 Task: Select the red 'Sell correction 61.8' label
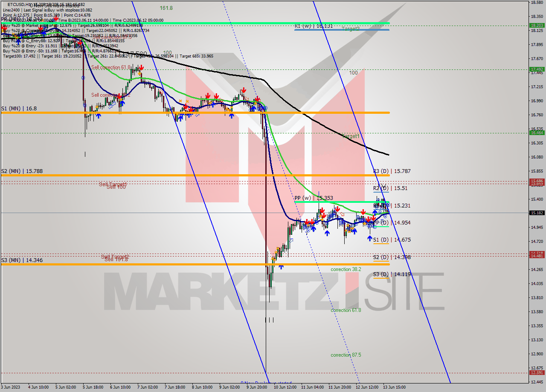pos(111,67)
